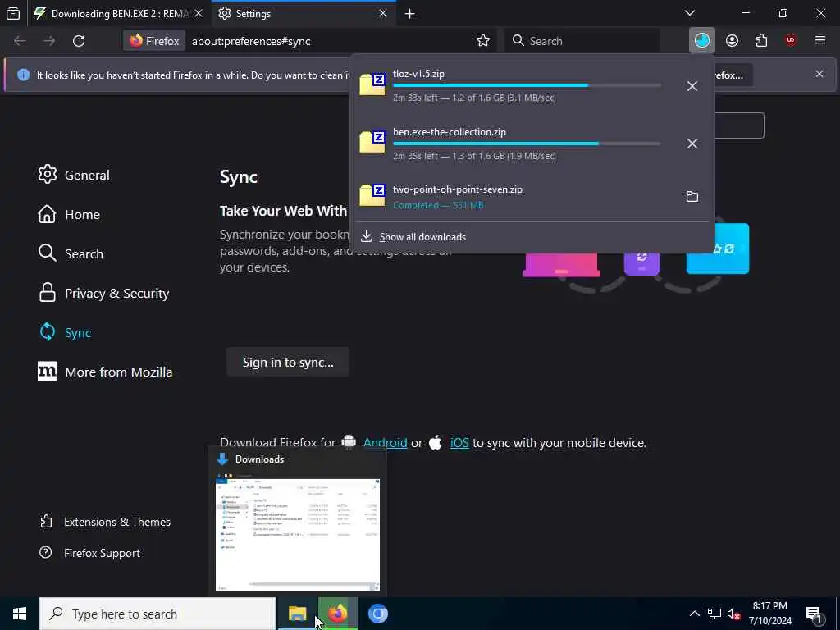Click the tloz-v1.5.zip file icon
The image size is (840, 630).
point(372,84)
